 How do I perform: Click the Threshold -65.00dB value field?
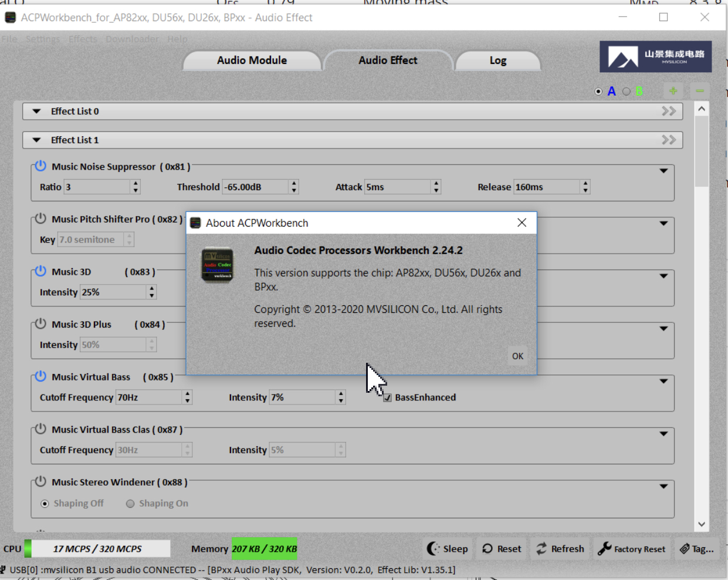(256, 187)
